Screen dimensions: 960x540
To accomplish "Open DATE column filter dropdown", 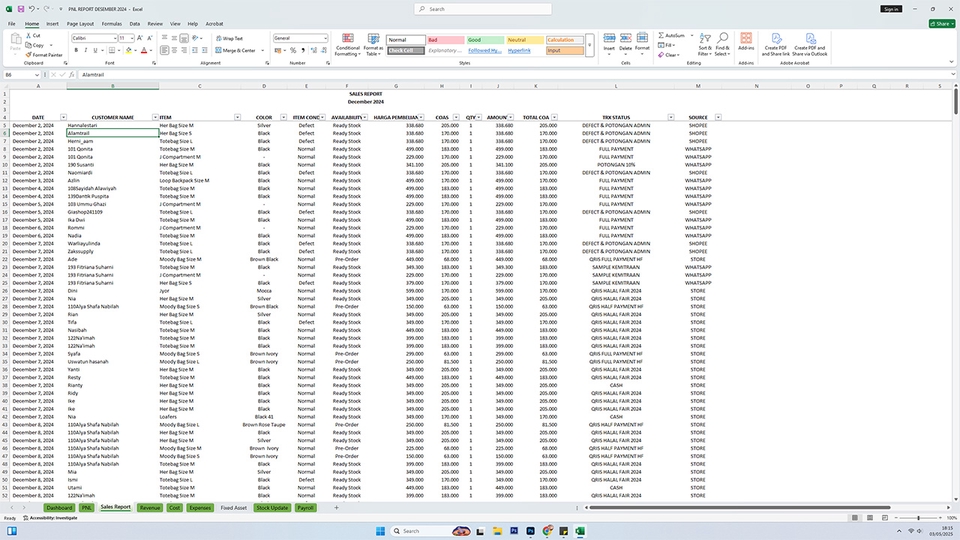I will pos(63,117).
